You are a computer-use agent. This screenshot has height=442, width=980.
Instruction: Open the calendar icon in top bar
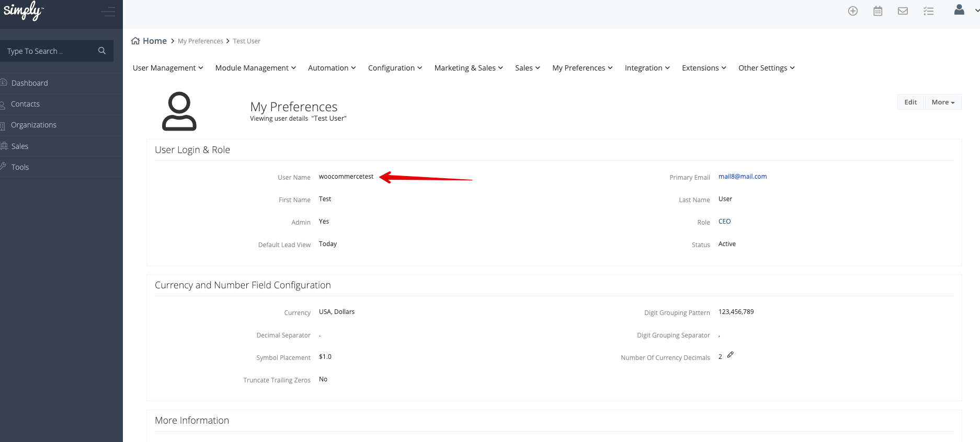[878, 11]
